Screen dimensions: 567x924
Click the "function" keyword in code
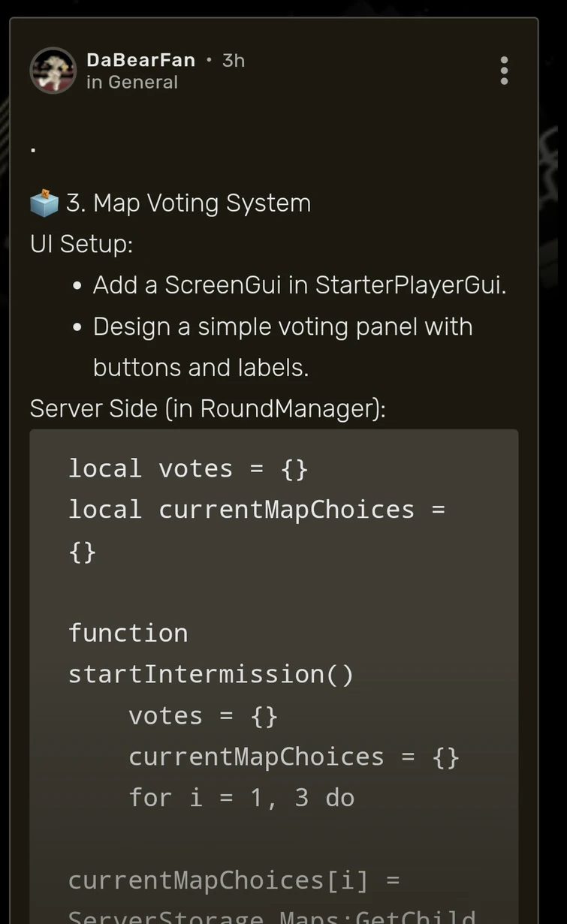click(x=128, y=633)
